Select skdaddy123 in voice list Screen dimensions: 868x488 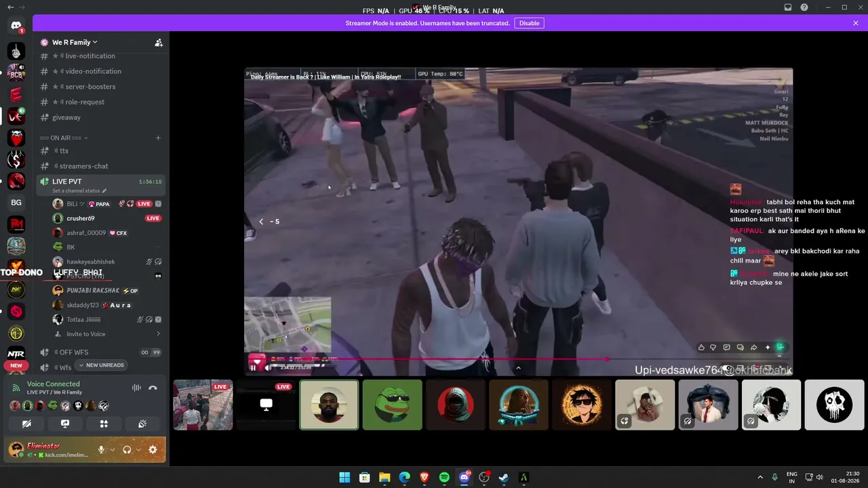pyautogui.click(x=108, y=305)
